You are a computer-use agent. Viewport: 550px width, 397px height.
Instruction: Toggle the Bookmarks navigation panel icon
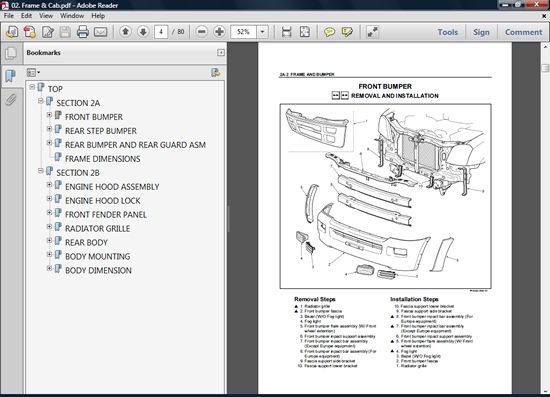[x=11, y=76]
